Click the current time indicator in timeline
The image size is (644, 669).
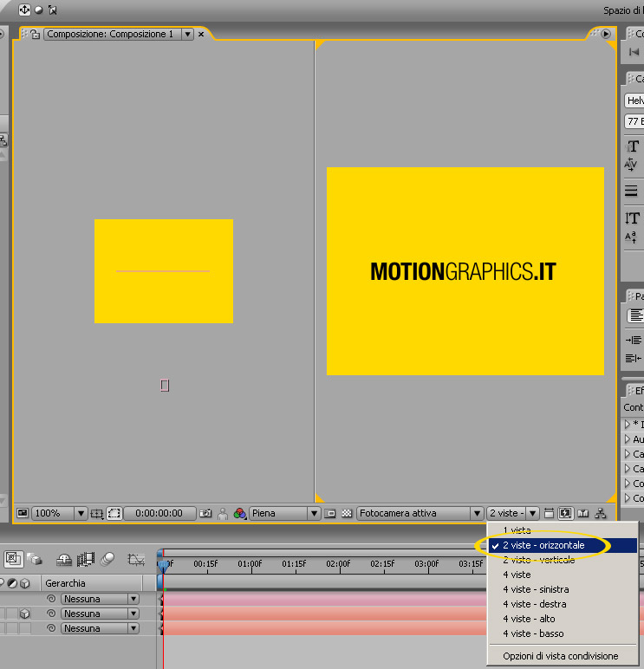[x=164, y=565]
